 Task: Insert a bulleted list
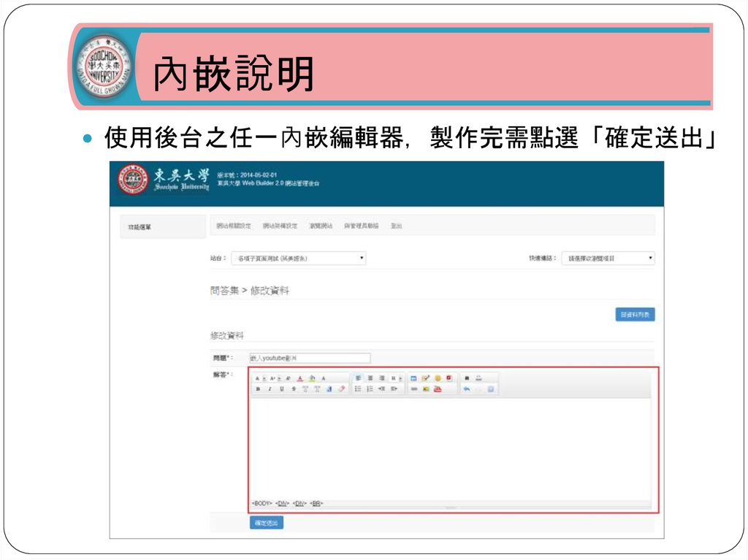[x=358, y=389]
